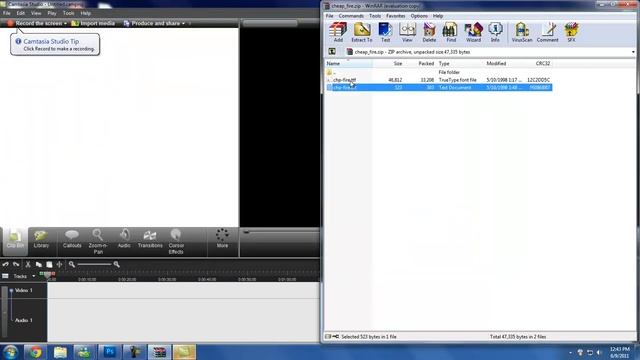Image resolution: width=640 pixels, height=360 pixels.
Task: Open Camtasia Play menu
Action: pyautogui.click(x=52, y=13)
